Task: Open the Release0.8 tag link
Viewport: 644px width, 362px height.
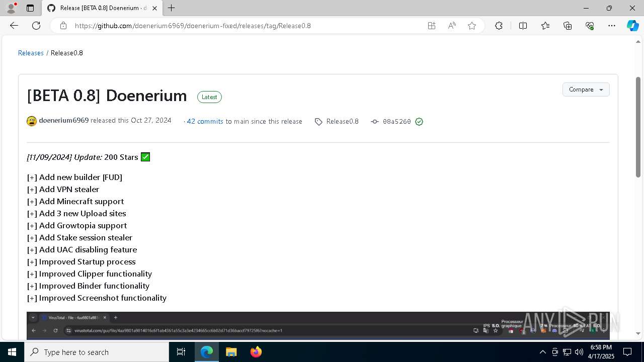Action: (342, 121)
